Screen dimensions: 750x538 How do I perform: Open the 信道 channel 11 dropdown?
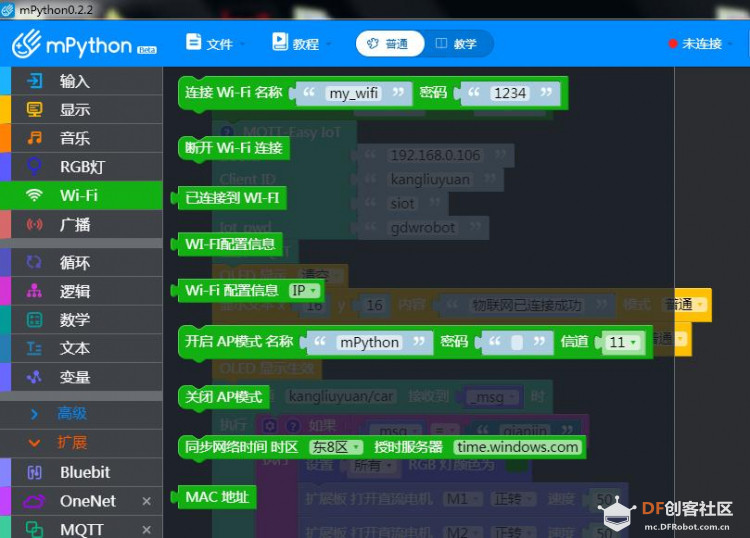click(x=622, y=342)
